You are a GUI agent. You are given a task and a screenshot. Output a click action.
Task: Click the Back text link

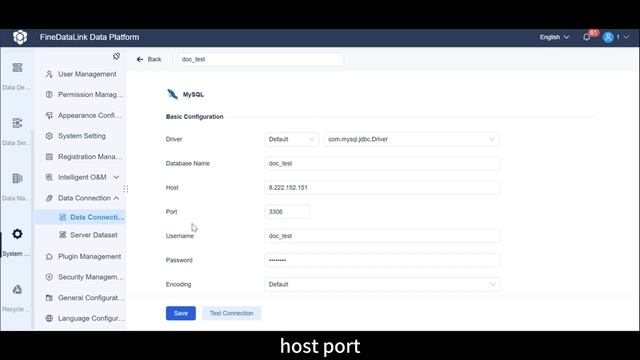(x=154, y=60)
